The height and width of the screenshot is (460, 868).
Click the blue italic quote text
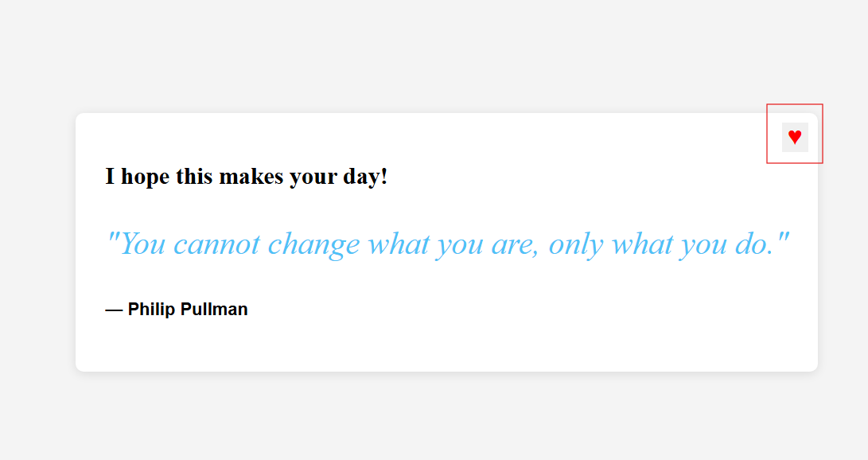pyautogui.click(x=447, y=244)
